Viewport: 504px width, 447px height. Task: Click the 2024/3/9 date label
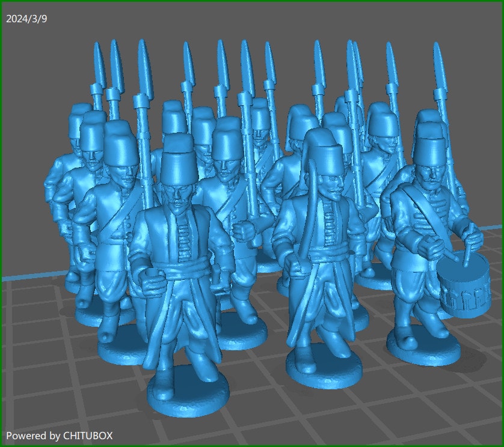point(27,18)
